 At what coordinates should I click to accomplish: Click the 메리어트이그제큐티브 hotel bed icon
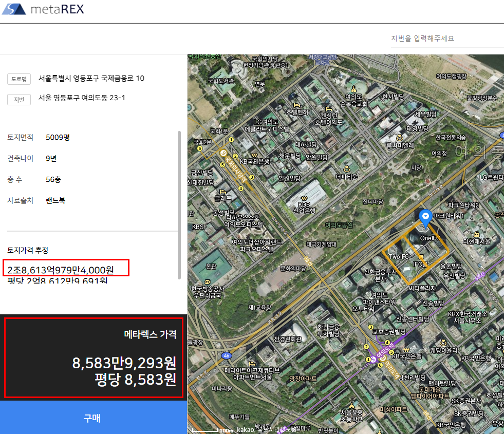click(x=252, y=364)
